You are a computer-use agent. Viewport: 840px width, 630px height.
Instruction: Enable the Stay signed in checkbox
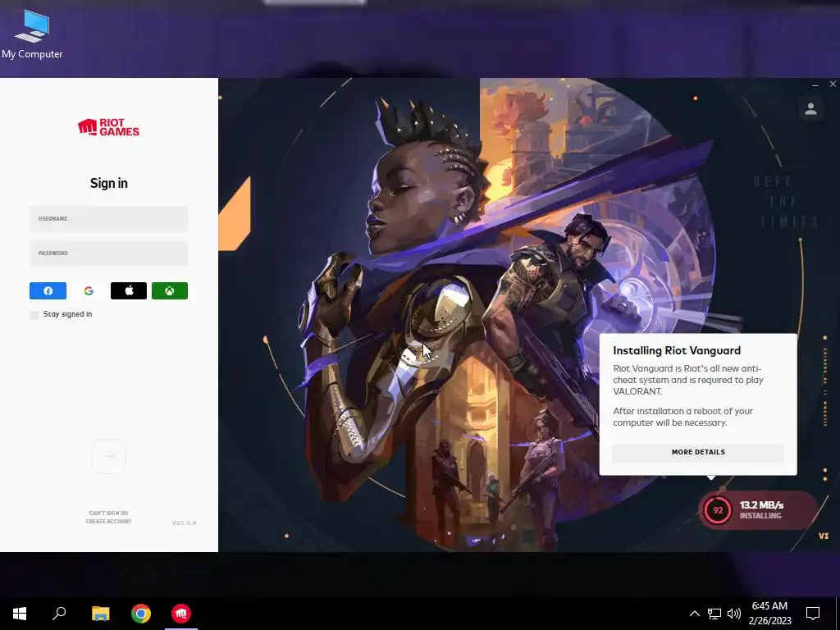(x=34, y=314)
